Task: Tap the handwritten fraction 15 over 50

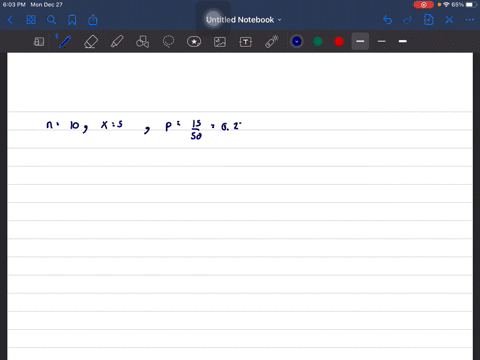Action: [196, 130]
